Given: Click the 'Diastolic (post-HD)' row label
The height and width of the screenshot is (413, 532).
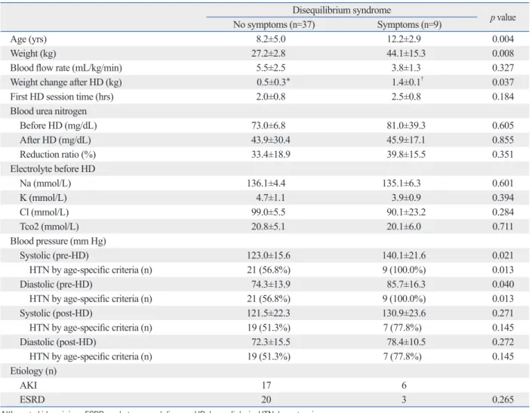Looking at the screenshot, I should (x=57, y=342).
